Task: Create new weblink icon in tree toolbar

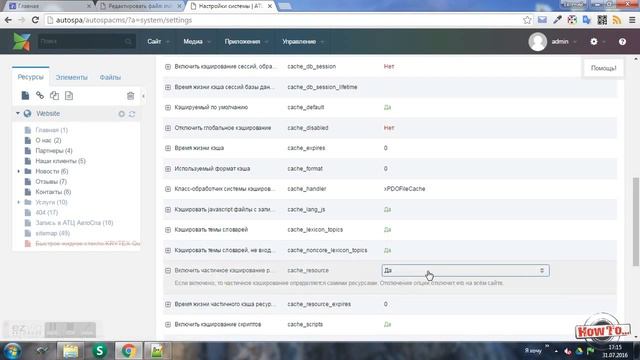Action: coord(40,96)
